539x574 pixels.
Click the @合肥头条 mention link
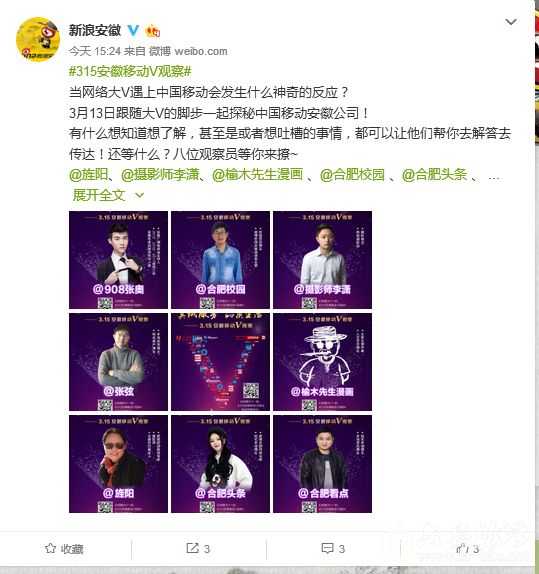point(434,175)
